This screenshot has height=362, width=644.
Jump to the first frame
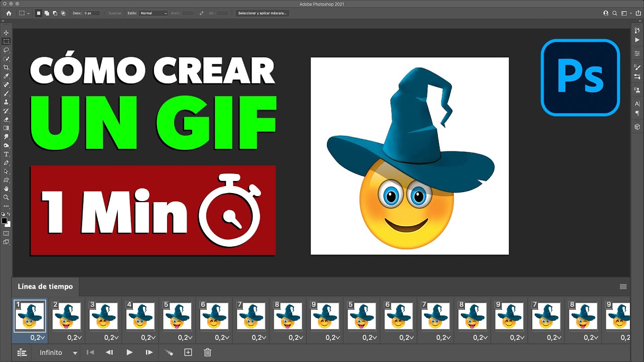click(x=90, y=352)
